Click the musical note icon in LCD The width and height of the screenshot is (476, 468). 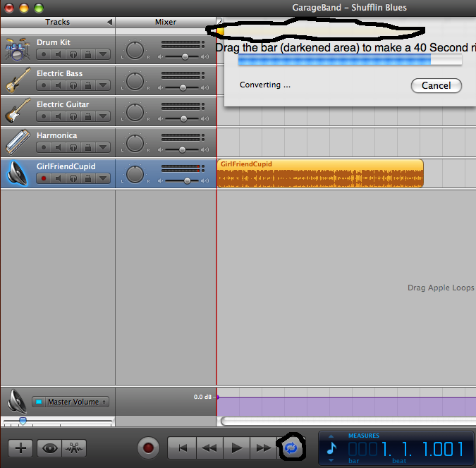coord(332,448)
